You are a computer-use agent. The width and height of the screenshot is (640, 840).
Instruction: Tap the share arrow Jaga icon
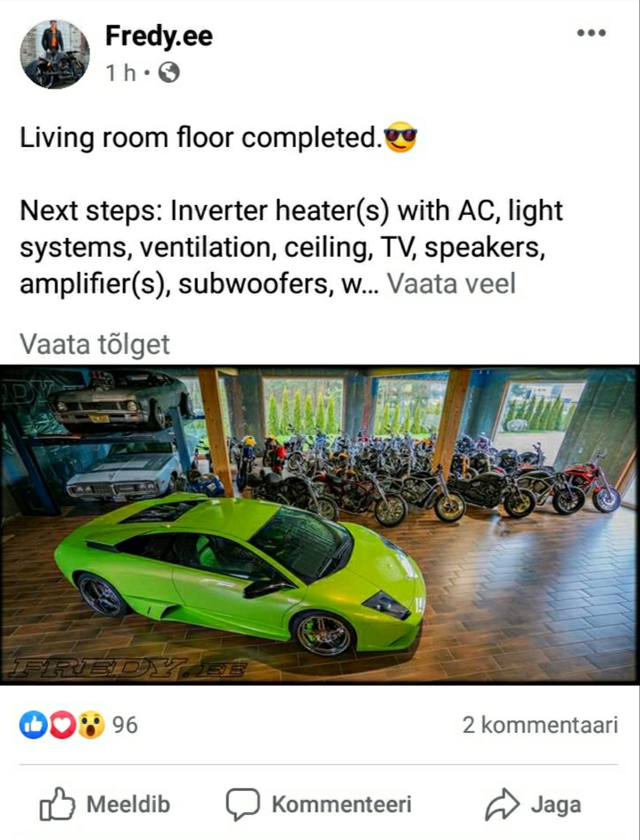(502, 804)
